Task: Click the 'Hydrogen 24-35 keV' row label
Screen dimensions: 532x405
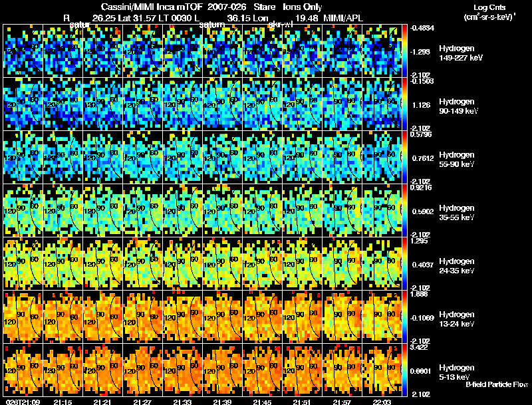Action: click(457, 266)
